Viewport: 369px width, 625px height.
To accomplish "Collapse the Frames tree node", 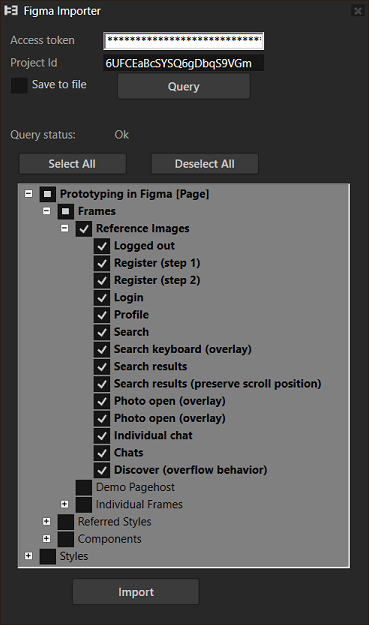I will coord(47,211).
